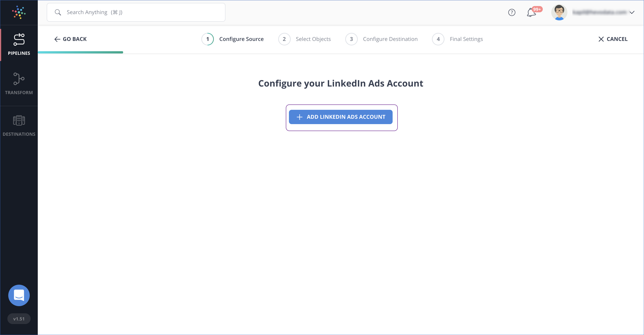Click the green progress bar
Screen dimensions: 644x335
click(80, 52)
